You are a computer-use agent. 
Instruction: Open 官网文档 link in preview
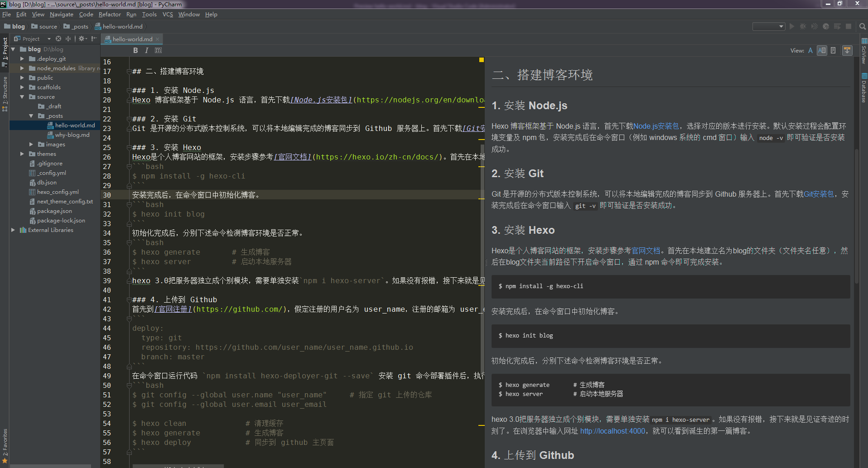coord(646,251)
